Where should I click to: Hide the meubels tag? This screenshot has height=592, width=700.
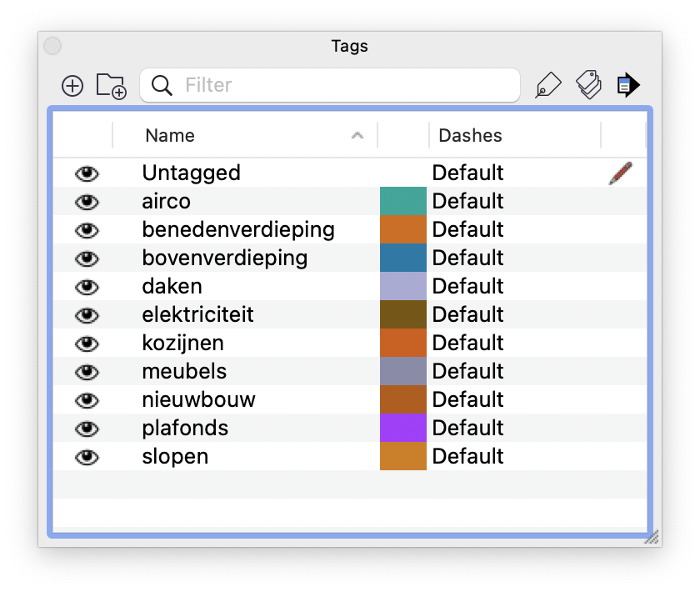(87, 372)
